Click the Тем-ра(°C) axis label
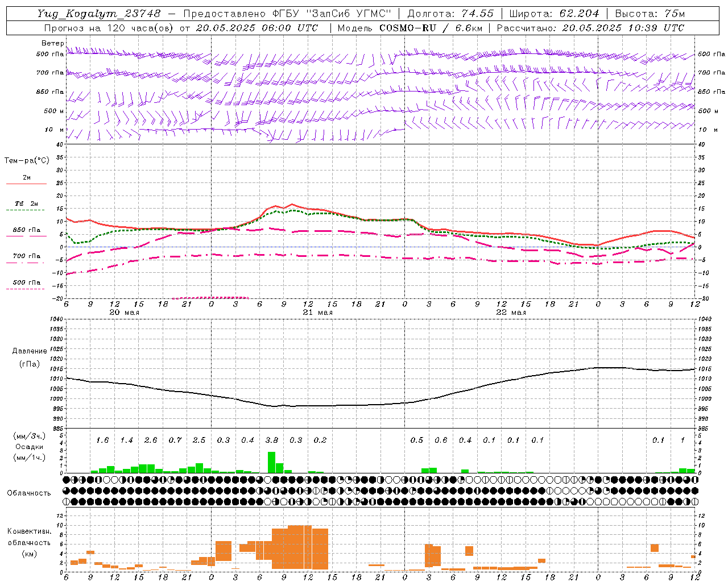The width and height of the screenshot is (728, 582). pyautogui.click(x=27, y=161)
